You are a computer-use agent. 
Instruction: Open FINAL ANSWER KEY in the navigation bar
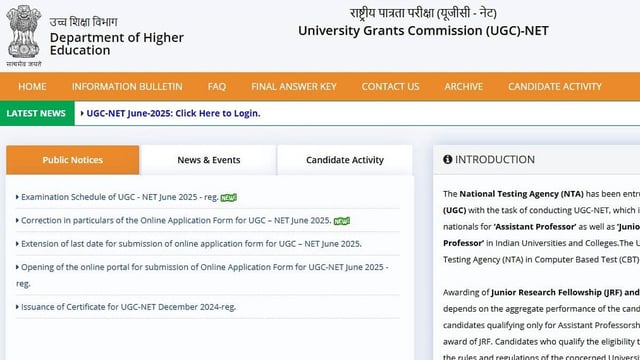click(x=293, y=87)
